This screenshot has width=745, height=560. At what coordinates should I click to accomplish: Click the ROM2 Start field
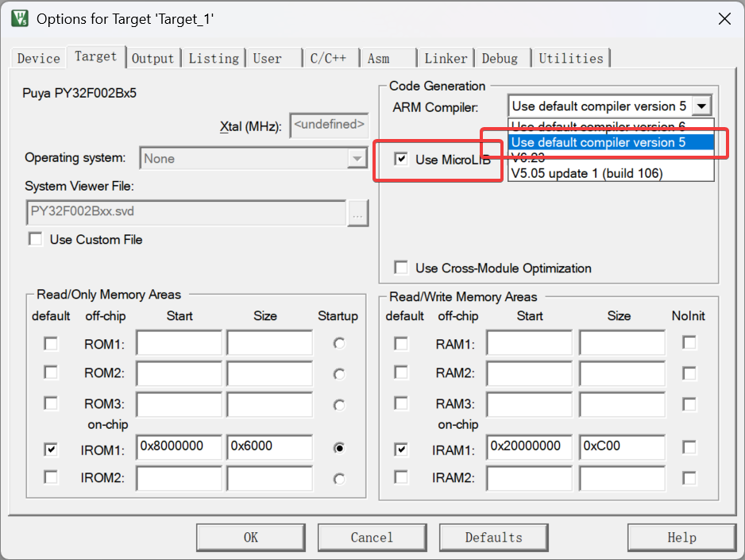179,373
